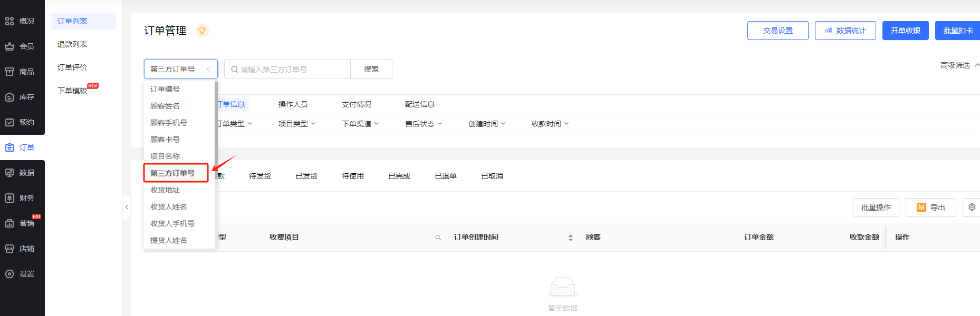Open the 概况 overview sidebar icon
Image resolution: width=980 pixels, height=316 pixels.
coord(9,21)
